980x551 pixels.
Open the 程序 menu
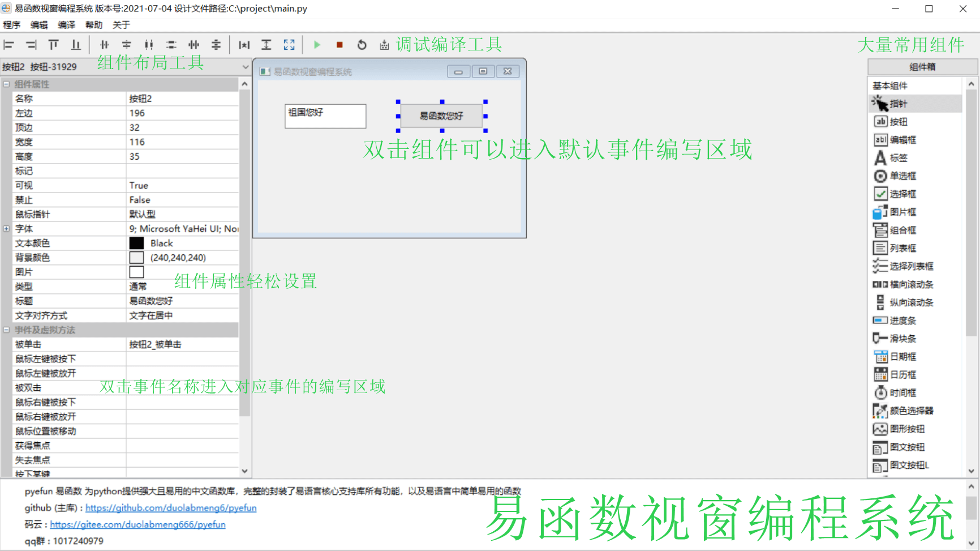11,25
